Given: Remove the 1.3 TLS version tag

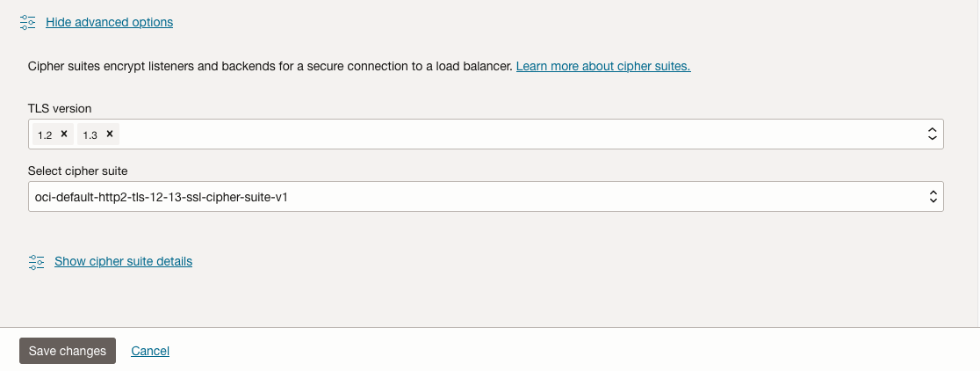Looking at the screenshot, I should click(x=109, y=135).
